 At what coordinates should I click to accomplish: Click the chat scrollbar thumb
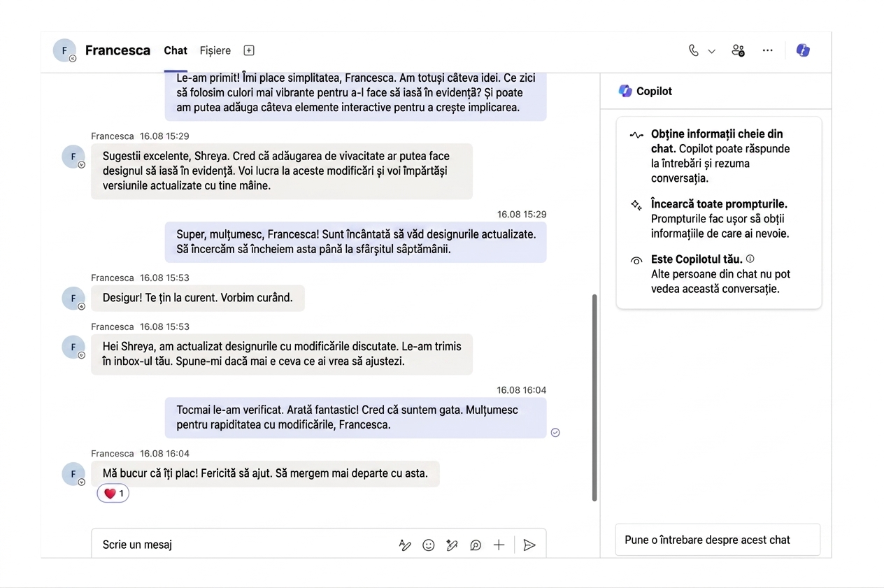[x=594, y=397]
